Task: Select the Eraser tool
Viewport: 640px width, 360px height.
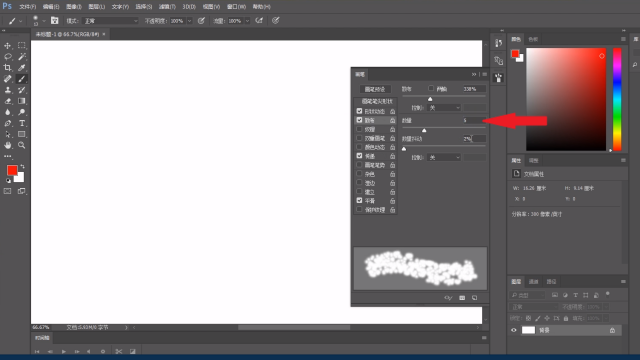Action: [x=7, y=101]
